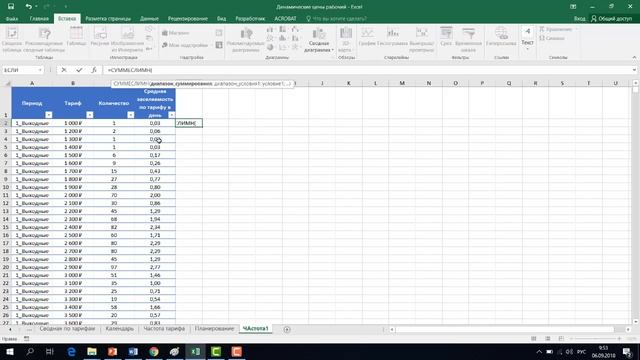Select row header 15
Image resolution: width=640 pixels, height=360 pixels.
(6, 227)
